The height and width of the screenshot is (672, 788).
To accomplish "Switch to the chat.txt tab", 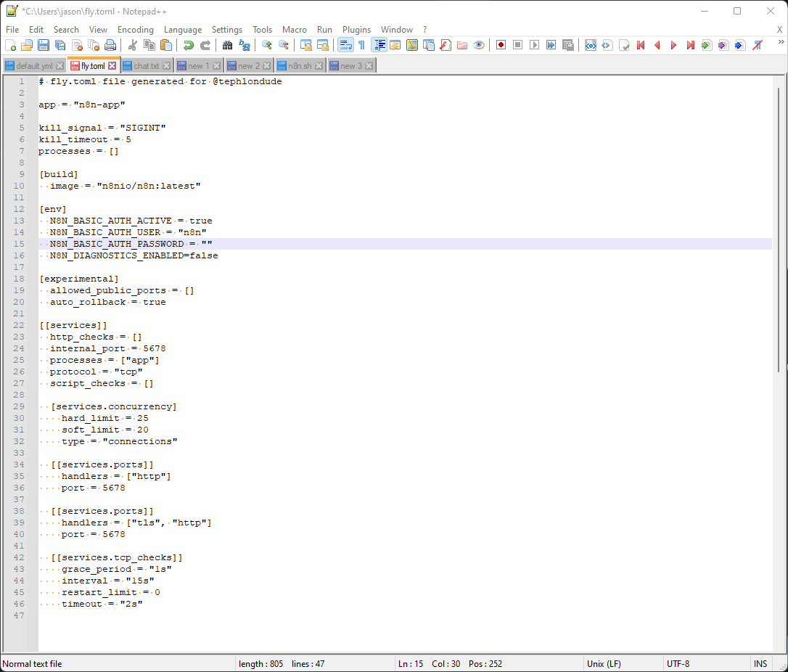I will (x=145, y=66).
